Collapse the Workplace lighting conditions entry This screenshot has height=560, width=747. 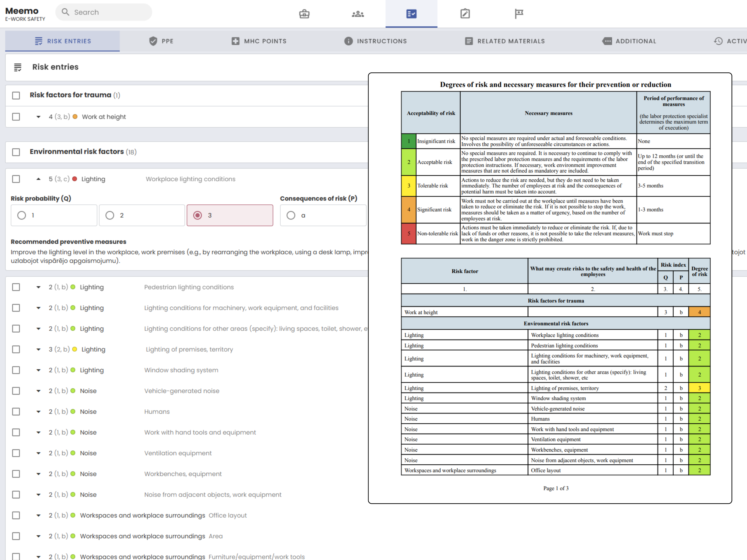tap(38, 179)
